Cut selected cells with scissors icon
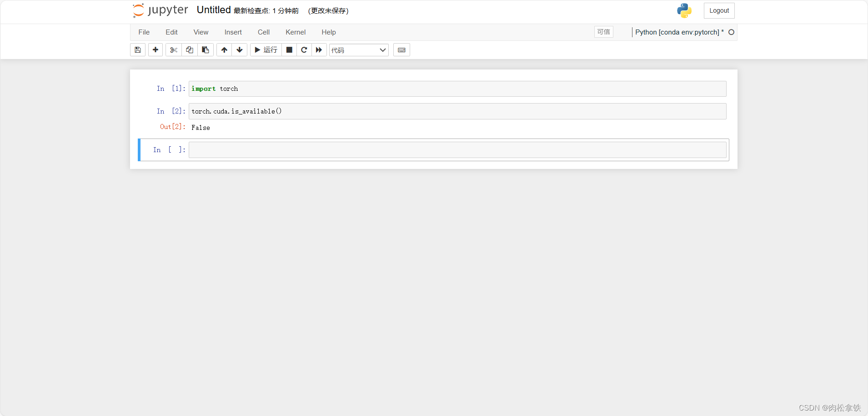The height and width of the screenshot is (416, 868). tap(174, 50)
